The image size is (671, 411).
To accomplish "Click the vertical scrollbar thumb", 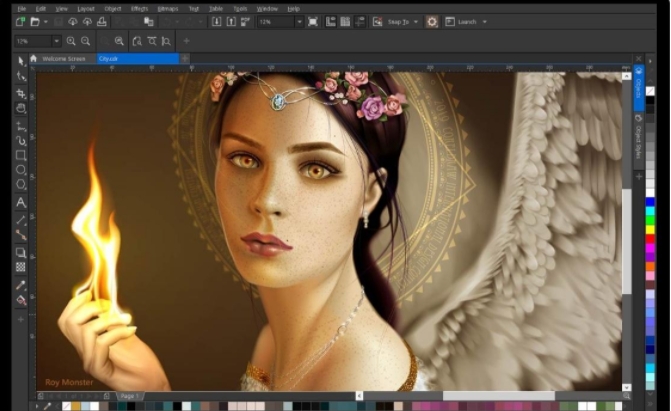I will click(x=626, y=241).
